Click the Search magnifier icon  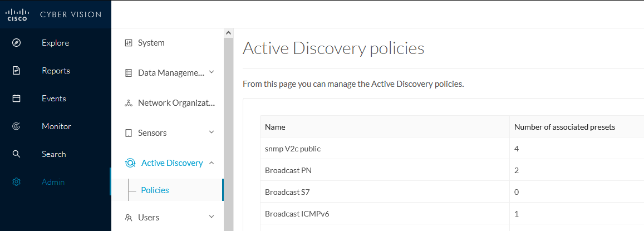[16, 154]
